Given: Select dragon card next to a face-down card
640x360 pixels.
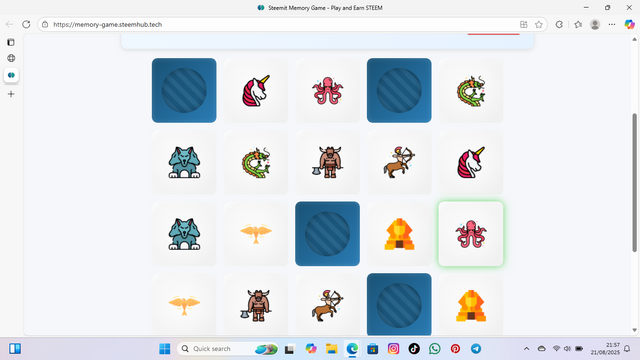Looking at the screenshot, I should point(471,90).
